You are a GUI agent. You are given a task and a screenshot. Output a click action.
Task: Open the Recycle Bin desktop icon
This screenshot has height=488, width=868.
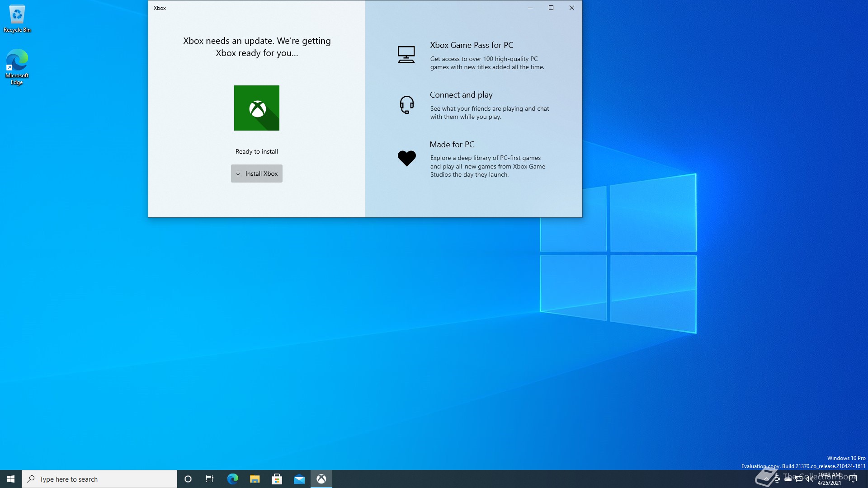point(17,19)
